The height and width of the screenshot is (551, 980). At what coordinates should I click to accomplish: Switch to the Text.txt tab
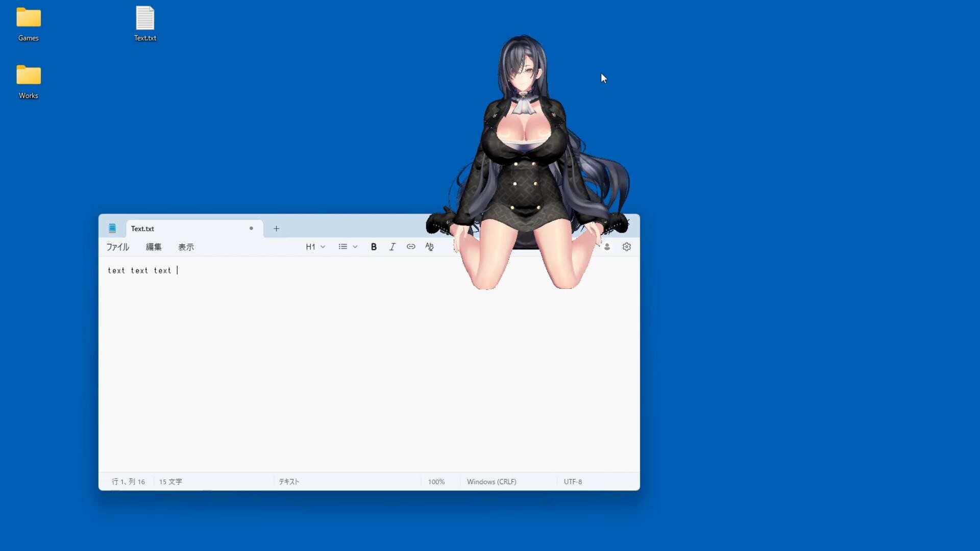click(x=168, y=229)
